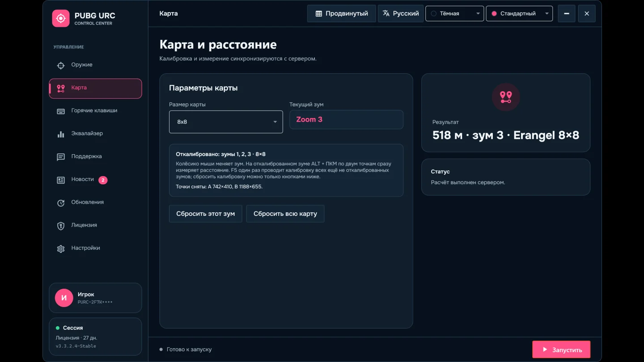Switch language with Русский button
The image size is (644, 362).
(x=401, y=13)
